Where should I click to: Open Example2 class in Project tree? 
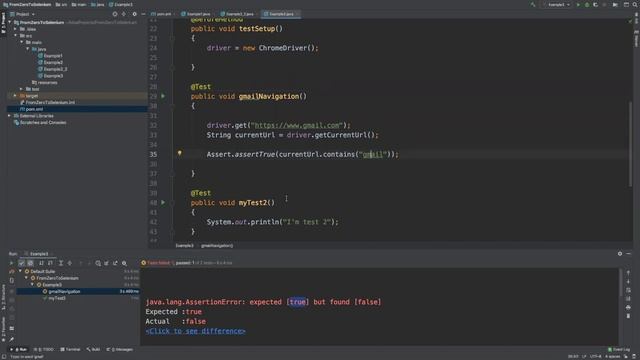click(x=50, y=62)
